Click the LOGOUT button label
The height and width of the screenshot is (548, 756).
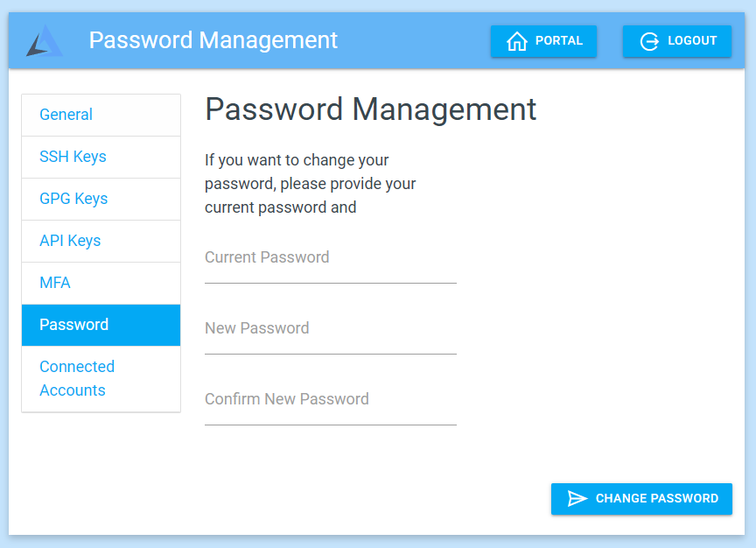point(692,41)
